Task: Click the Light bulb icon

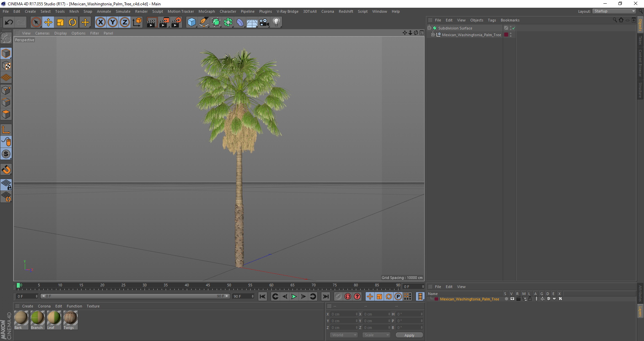Action: [x=276, y=22]
